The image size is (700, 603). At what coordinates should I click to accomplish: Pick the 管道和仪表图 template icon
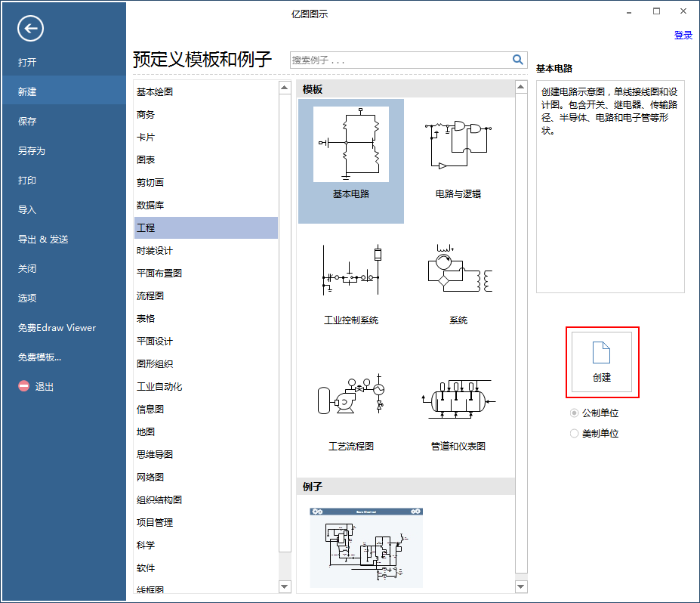coord(458,398)
